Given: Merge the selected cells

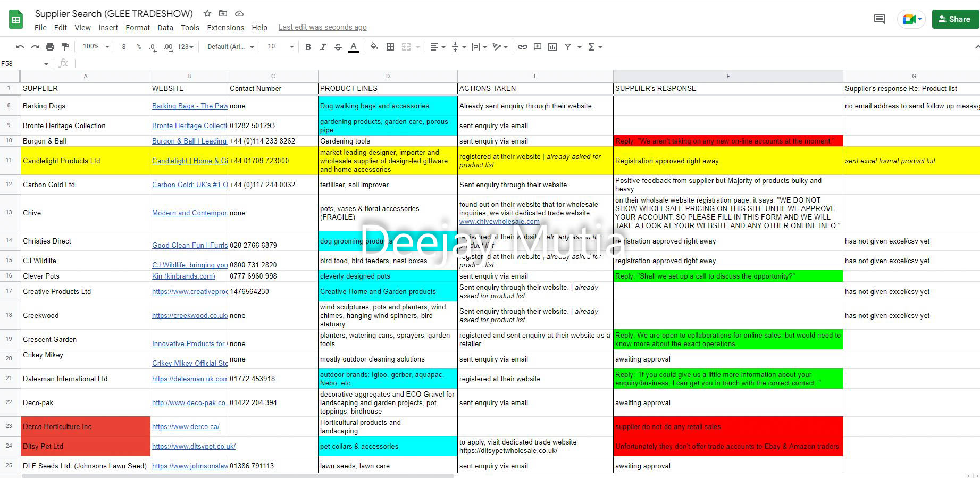Looking at the screenshot, I should click(x=406, y=47).
